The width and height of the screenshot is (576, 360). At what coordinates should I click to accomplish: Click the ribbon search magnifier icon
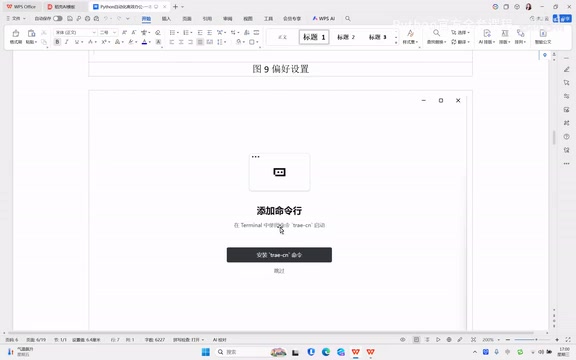click(x=348, y=18)
